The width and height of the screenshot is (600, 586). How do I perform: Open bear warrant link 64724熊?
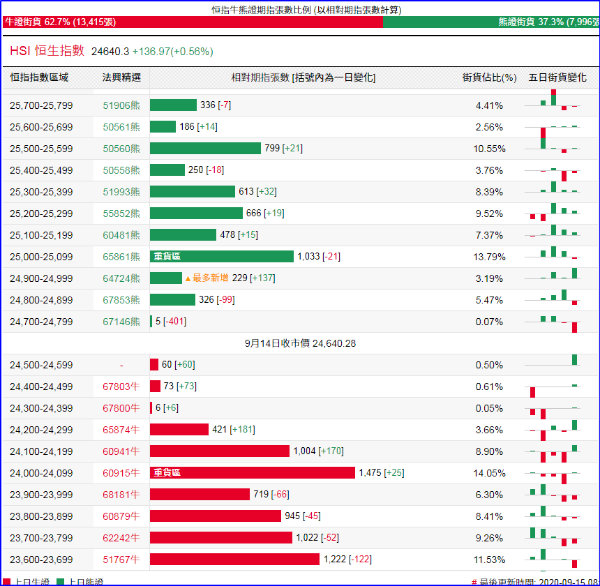121,278
